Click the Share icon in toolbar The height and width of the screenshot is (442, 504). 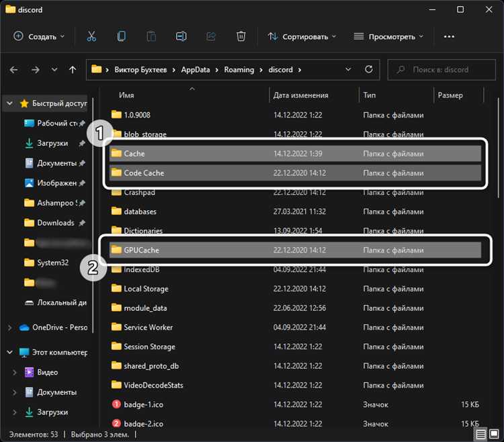[211, 36]
